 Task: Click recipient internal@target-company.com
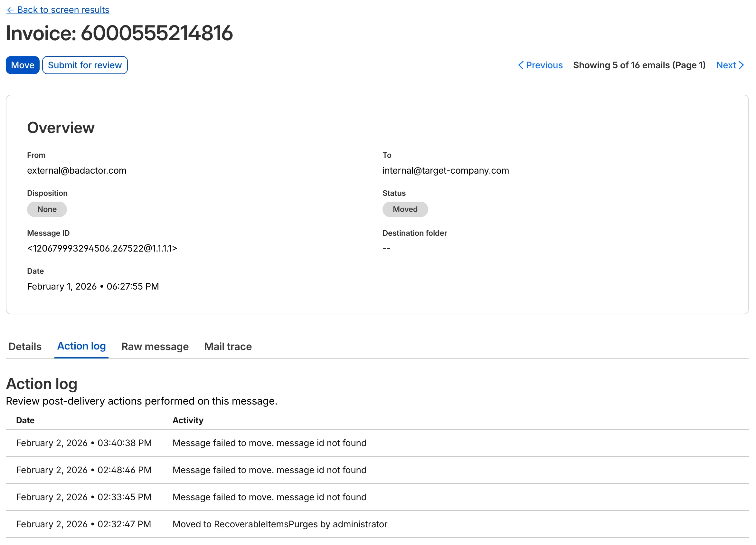[445, 170]
